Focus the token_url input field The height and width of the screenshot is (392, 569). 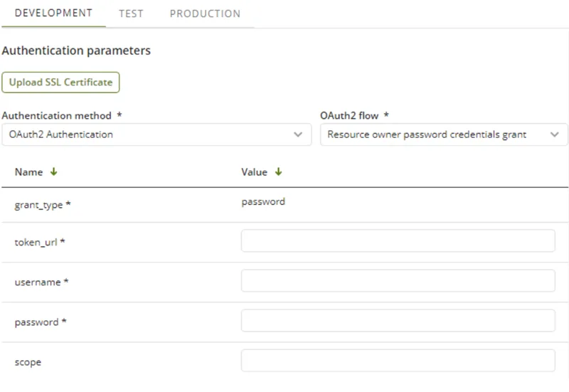398,240
